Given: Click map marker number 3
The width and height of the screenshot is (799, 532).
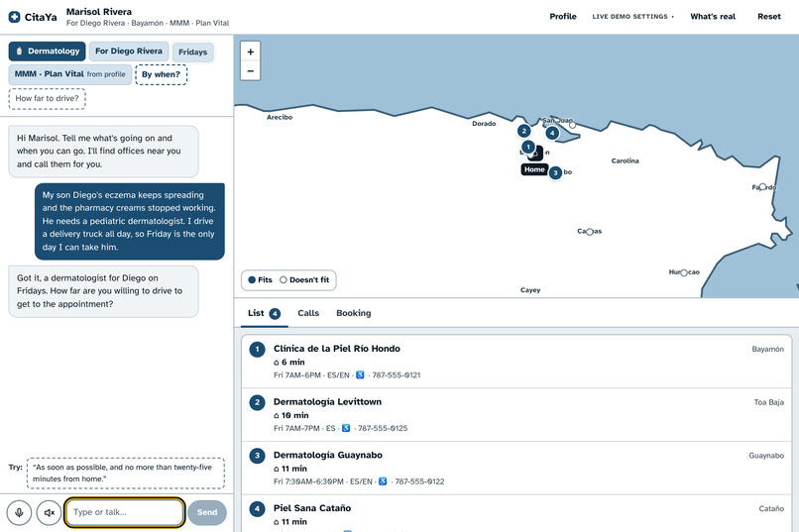Looking at the screenshot, I should [x=555, y=172].
